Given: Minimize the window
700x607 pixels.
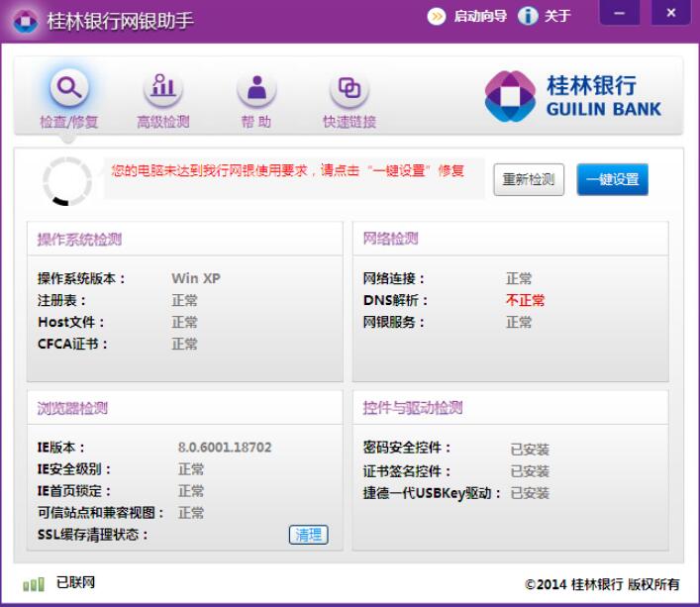Looking at the screenshot, I should (619, 13).
